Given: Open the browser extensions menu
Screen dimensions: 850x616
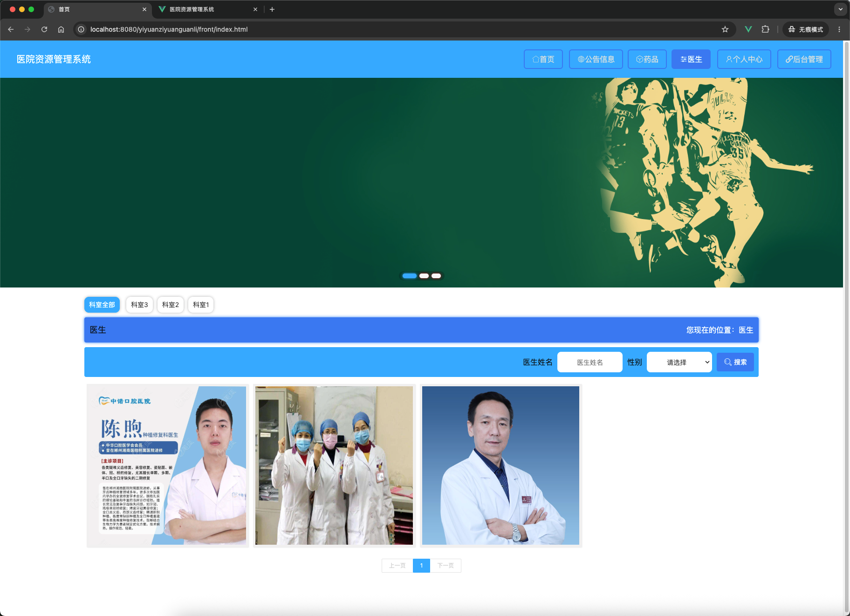Looking at the screenshot, I should tap(765, 29).
